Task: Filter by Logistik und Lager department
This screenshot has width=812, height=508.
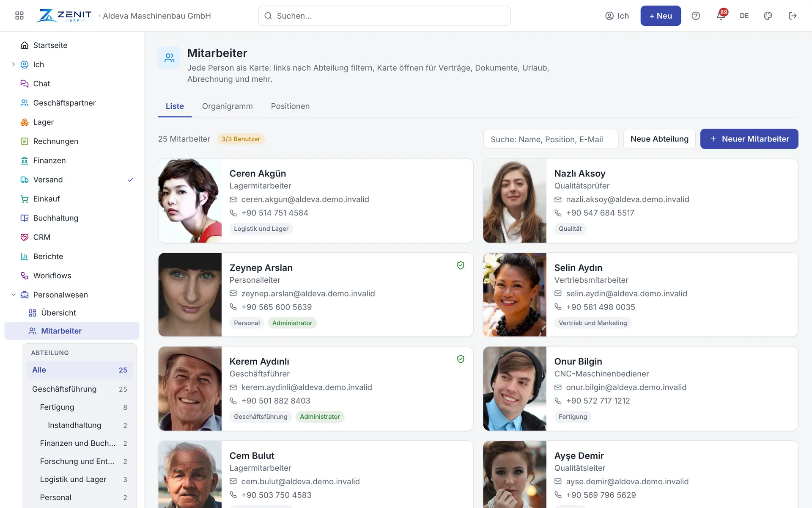Action: tap(80, 479)
